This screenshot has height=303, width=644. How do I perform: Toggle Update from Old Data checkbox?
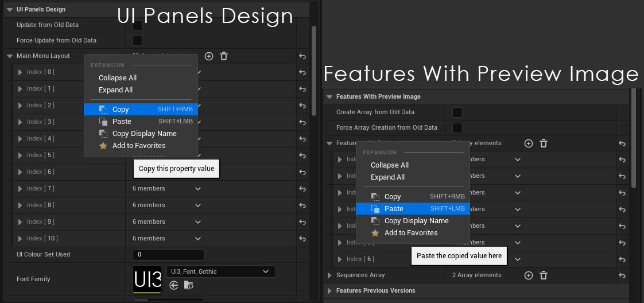click(x=138, y=25)
